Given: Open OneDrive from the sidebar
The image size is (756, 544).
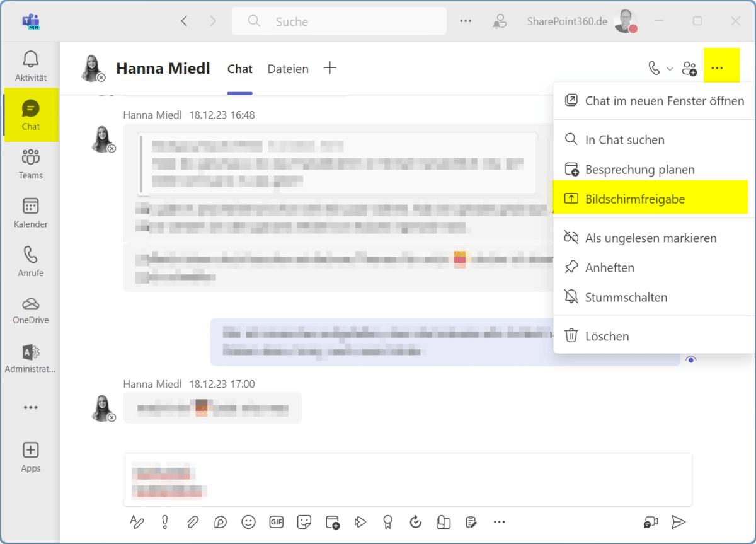Looking at the screenshot, I should click(31, 310).
